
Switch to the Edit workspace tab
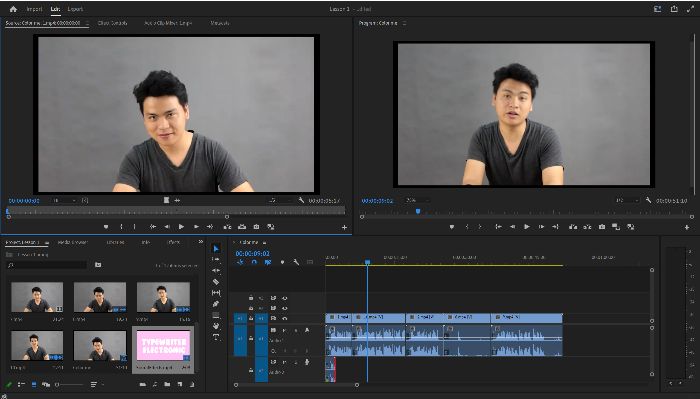pyautogui.click(x=55, y=9)
